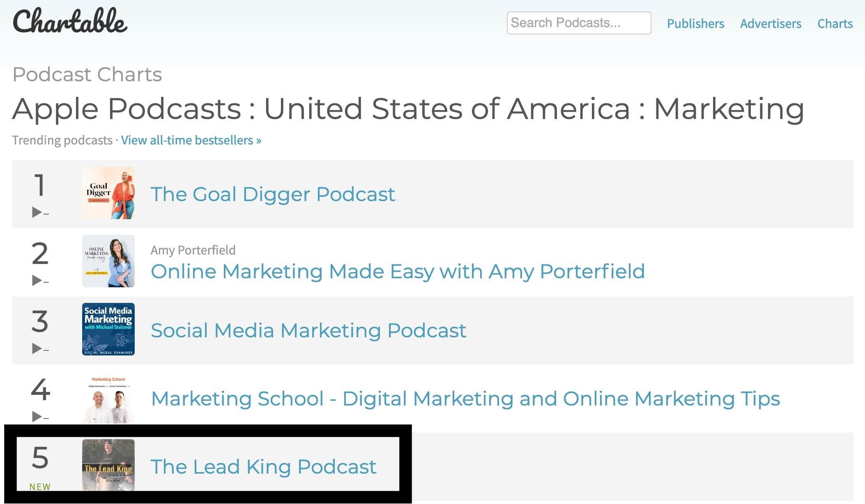865x504 pixels.
Task: Click the Chartable logo
Action: (x=70, y=21)
